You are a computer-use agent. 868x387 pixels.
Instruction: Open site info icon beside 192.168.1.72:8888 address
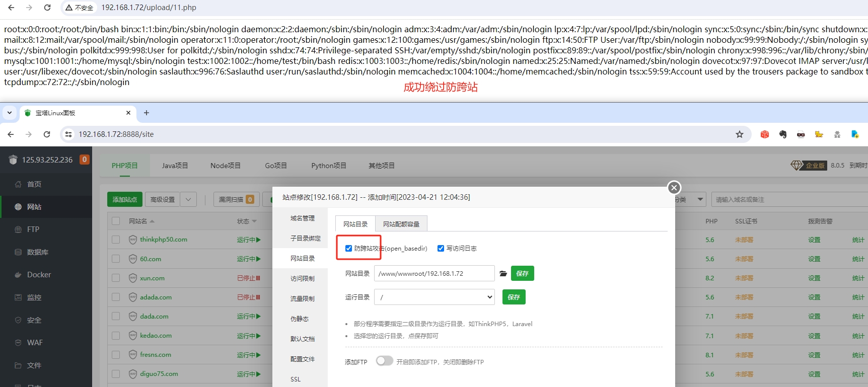(x=68, y=134)
